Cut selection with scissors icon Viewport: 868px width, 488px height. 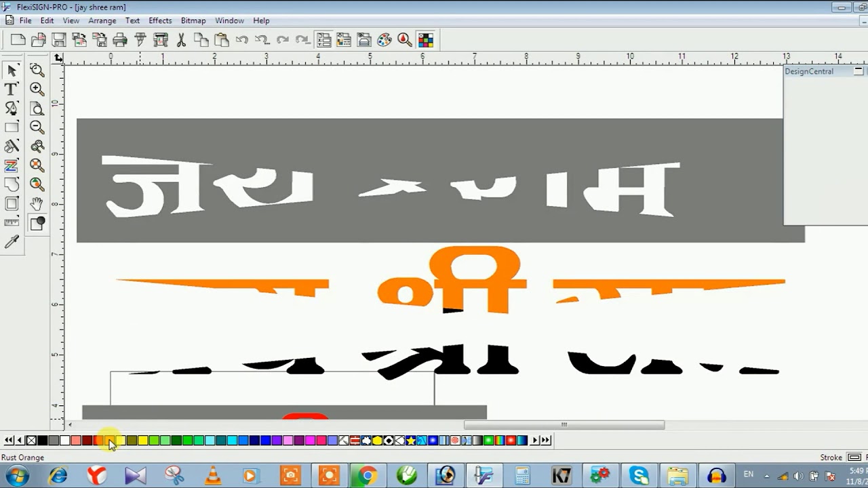181,40
